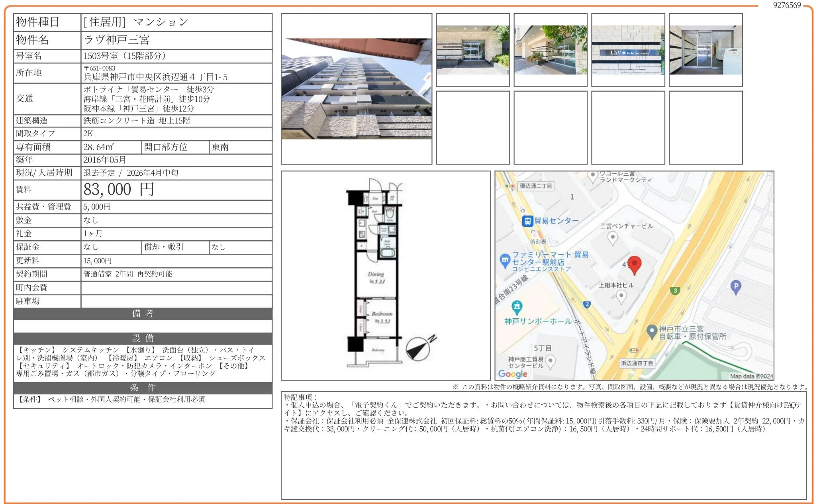Click the 神戸商工貿易センタービル map pin

point(550,361)
